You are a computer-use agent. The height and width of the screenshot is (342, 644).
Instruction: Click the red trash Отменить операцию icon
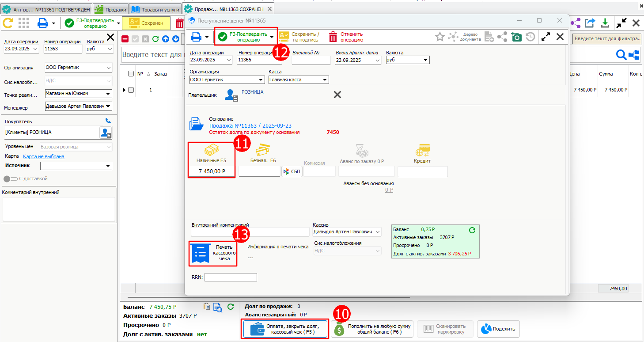pyautogui.click(x=333, y=37)
